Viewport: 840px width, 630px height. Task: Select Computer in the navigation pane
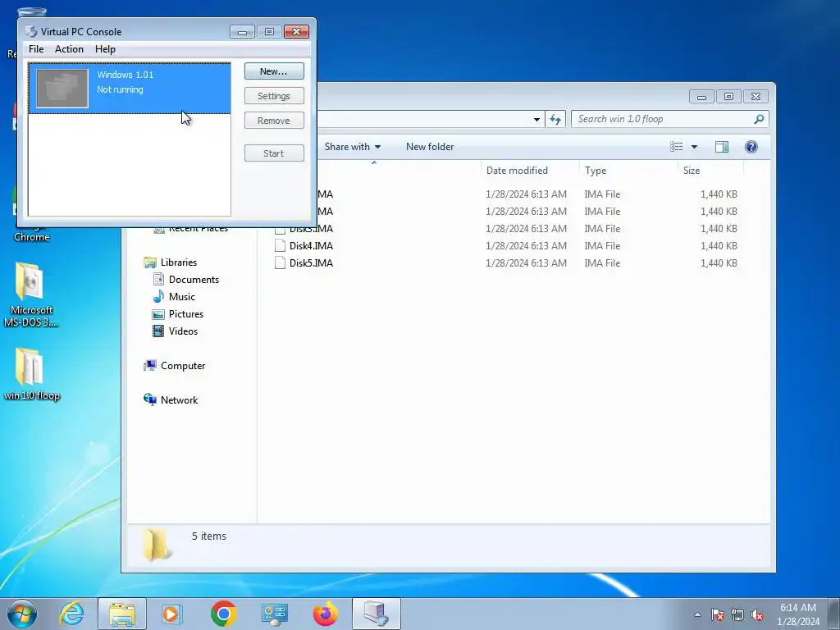(183, 366)
